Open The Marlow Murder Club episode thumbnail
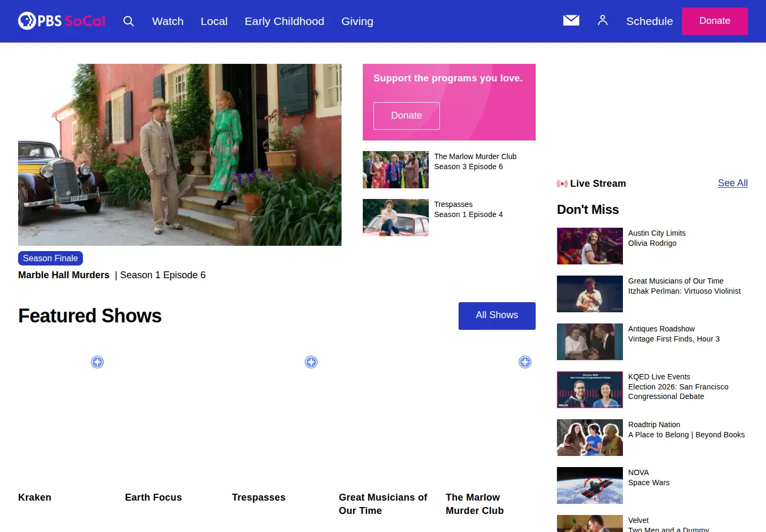The width and height of the screenshot is (766, 532). click(396, 170)
